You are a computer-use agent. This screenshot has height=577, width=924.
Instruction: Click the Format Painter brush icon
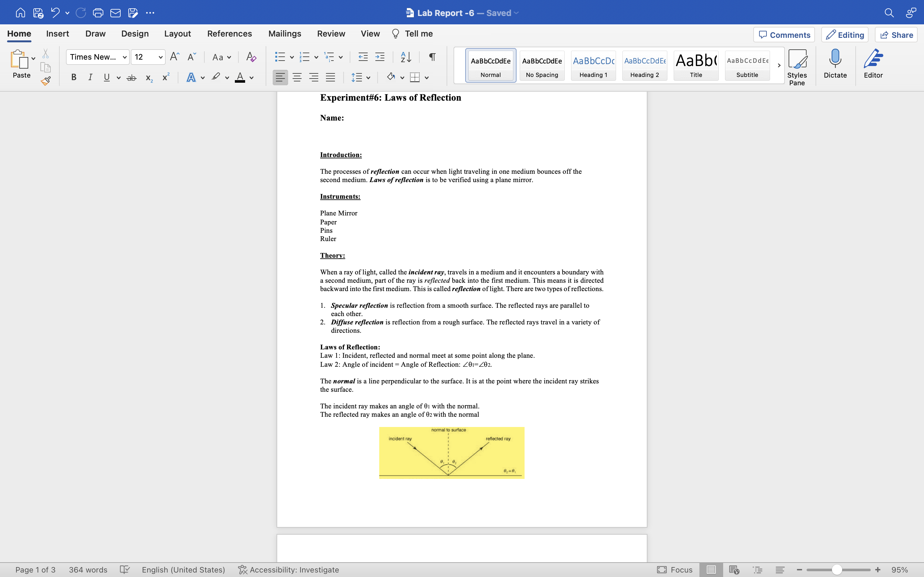pyautogui.click(x=46, y=81)
